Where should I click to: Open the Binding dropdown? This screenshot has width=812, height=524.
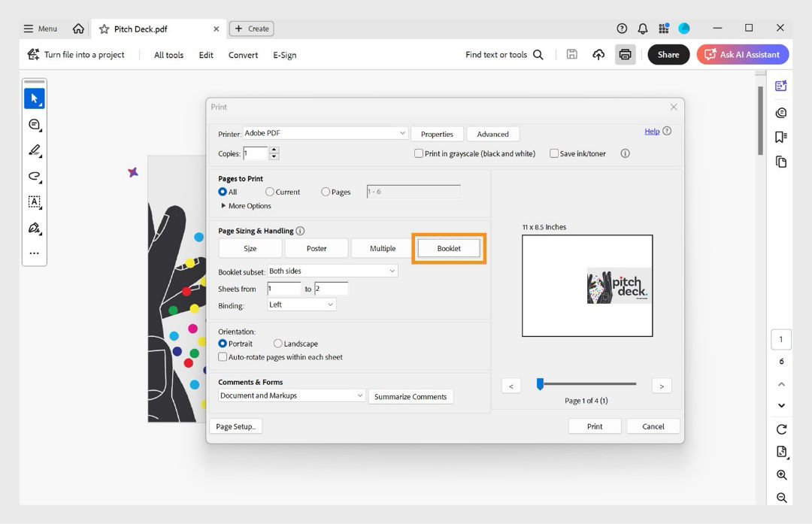click(301, 304)
